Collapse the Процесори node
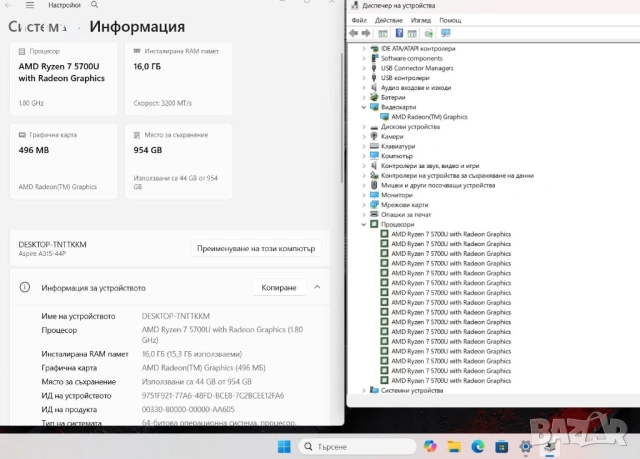This screenshot has height=459, width=640. click(364, 224)
